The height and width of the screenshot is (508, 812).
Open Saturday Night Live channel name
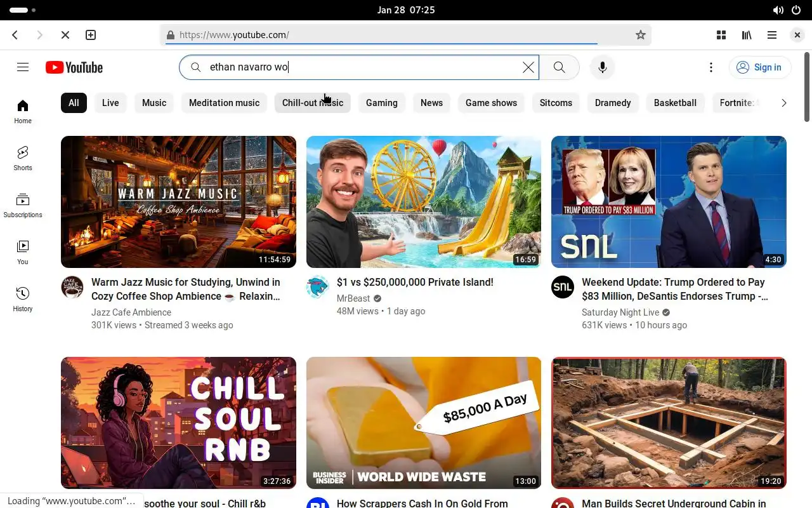point(620,312)
